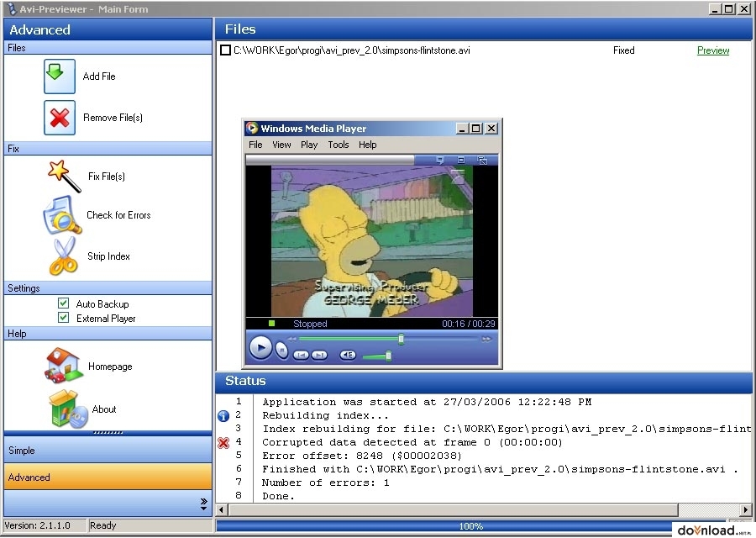Viewport: 756px width, 538px height.
Task: Open the View menu in Media Player
Action: click(x=281, y=145)
